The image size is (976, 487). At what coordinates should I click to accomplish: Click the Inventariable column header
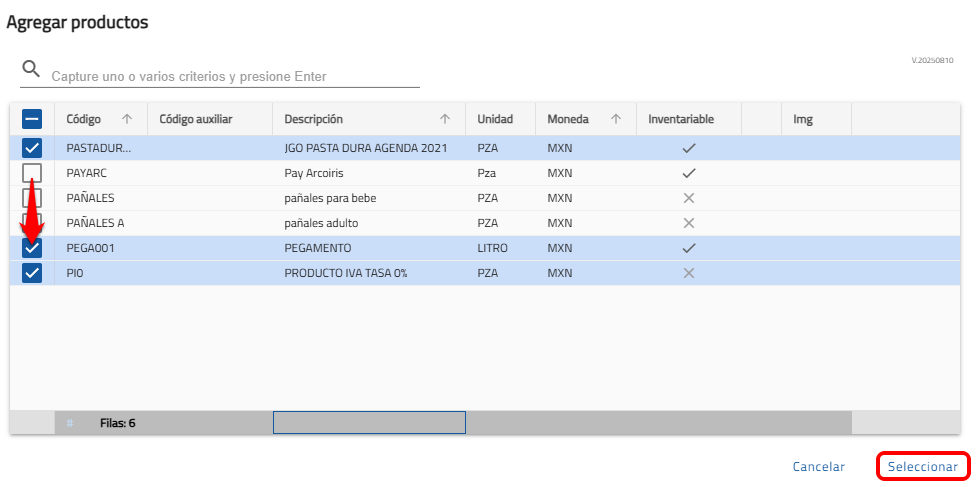tap(681, 119)
